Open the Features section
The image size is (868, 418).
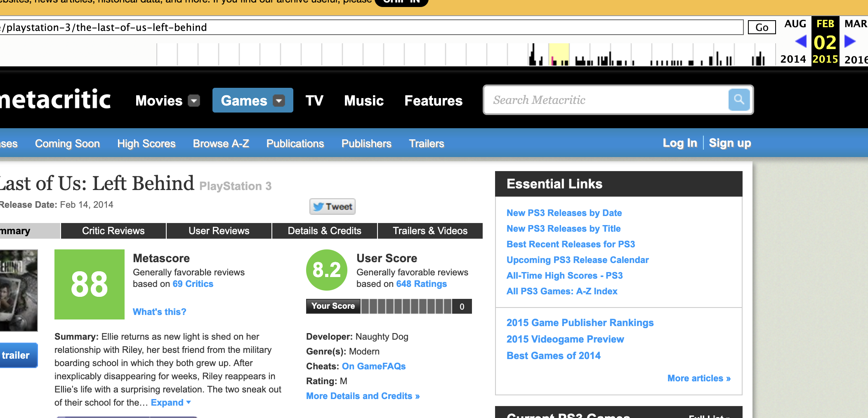(434, 101)
